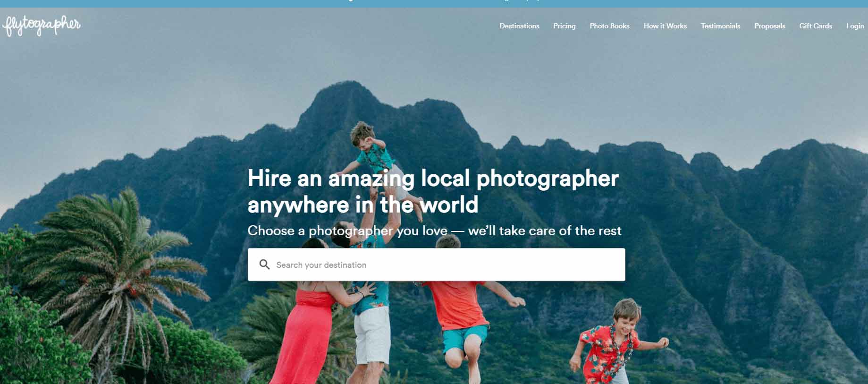View the Testimonials page
Viewport: 868px width, 384px height.
(720, 26)
